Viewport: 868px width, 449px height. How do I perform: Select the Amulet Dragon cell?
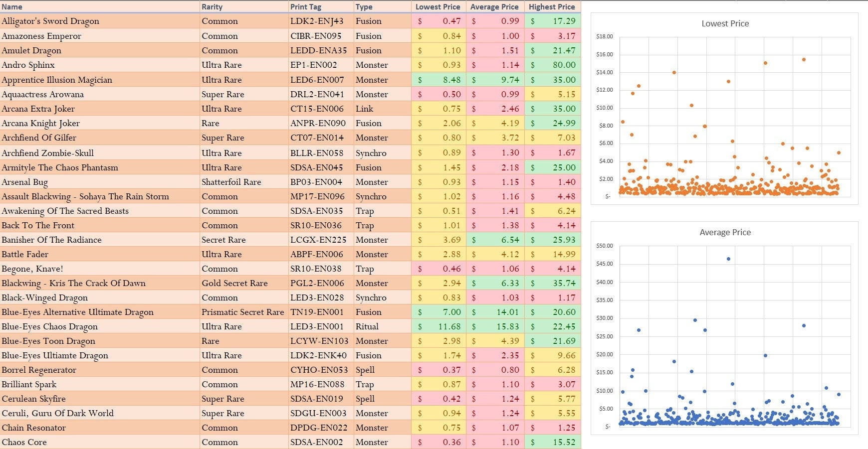[100, 50]
